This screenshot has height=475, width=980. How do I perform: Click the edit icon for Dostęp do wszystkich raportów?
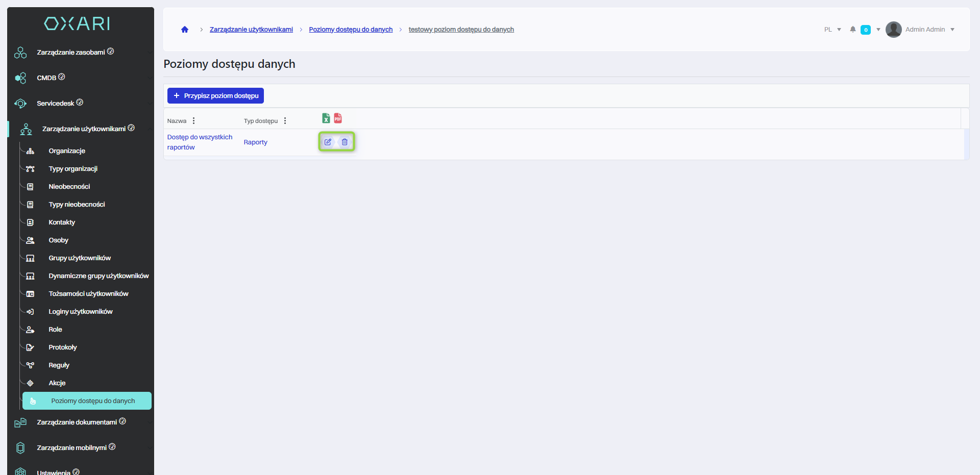[x=328, y=142]
